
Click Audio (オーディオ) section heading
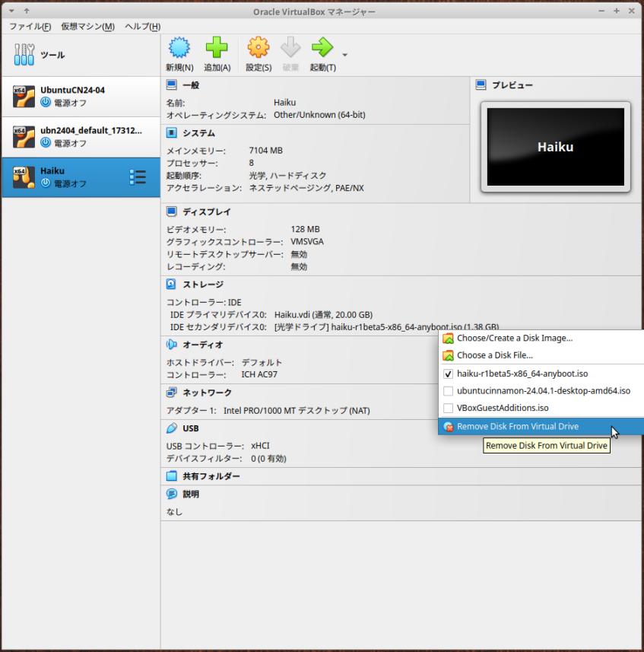pyautogui.click(x=203, y=345)
